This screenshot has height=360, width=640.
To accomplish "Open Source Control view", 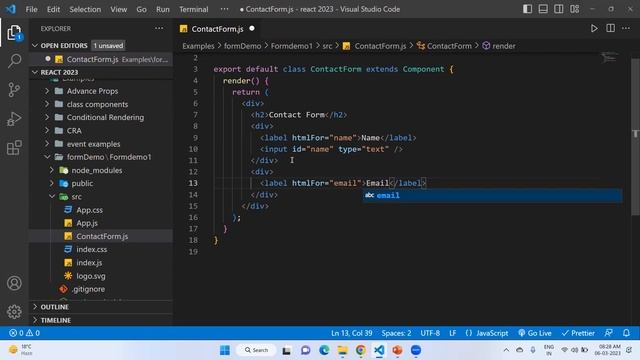I will click(x=14, y=89).
